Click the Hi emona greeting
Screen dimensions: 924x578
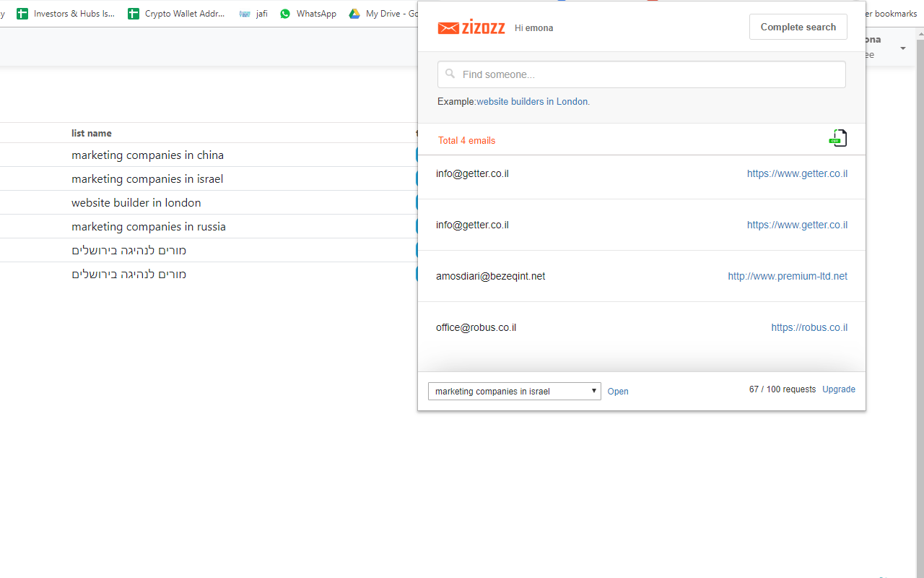click(534, 28)
